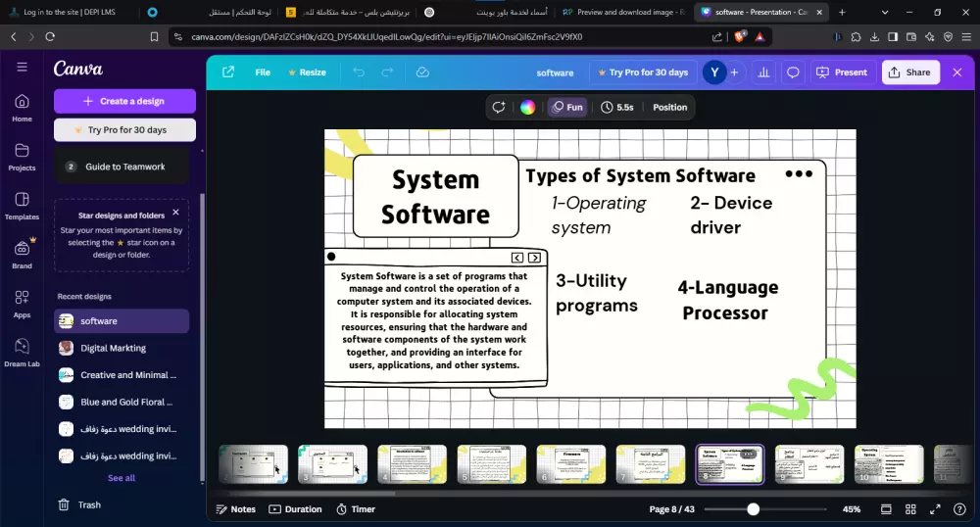
Task: Bookmark this page icon in address bar
Action: [x=154, y=37]
